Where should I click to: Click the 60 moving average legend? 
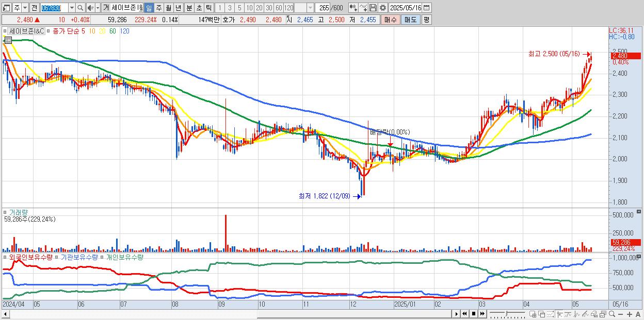[x=112, y=31]
